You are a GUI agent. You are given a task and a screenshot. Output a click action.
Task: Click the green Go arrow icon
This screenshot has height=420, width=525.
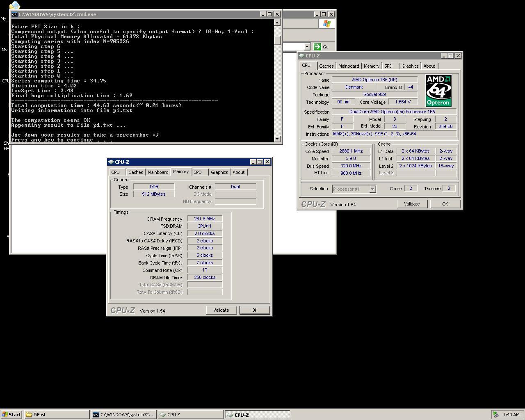pyautogui.click(x=317, y=47)
